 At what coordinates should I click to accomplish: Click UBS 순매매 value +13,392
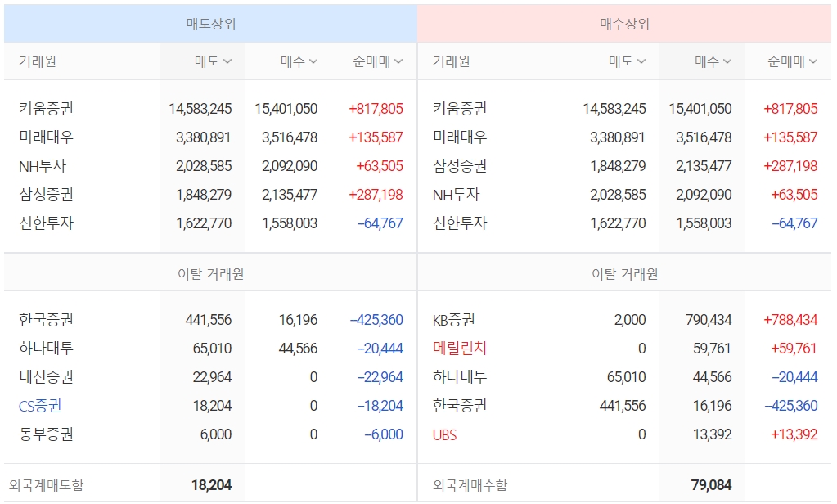coord(794,434)
